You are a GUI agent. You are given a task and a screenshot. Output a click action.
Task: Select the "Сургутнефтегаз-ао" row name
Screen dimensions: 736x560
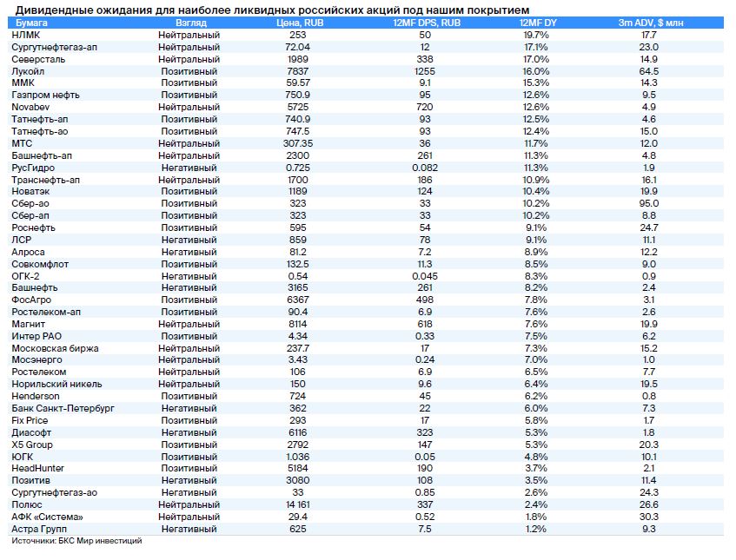pos(55,494)
